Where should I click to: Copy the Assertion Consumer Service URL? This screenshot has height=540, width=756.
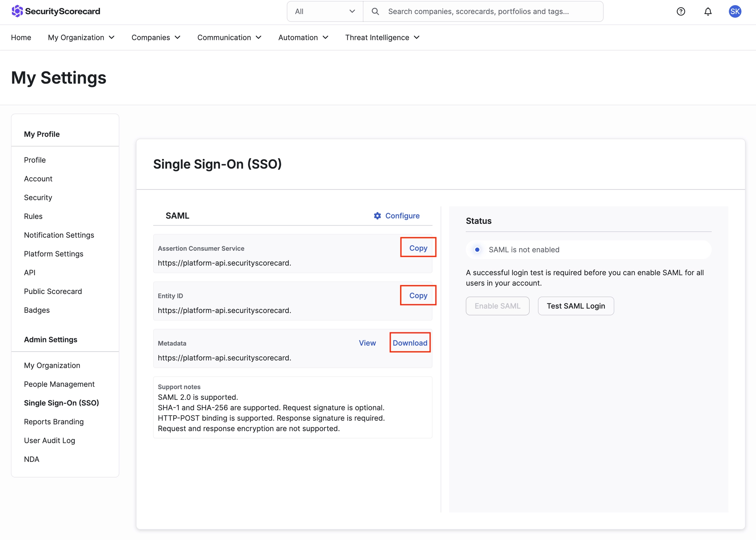click(x=418, y=248)
